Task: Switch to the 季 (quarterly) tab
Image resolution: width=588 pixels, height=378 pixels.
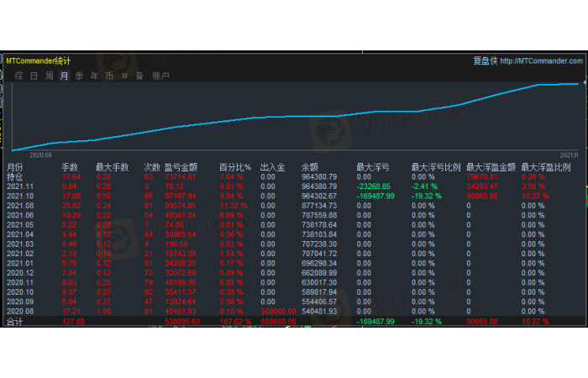Action: (80, 76)
